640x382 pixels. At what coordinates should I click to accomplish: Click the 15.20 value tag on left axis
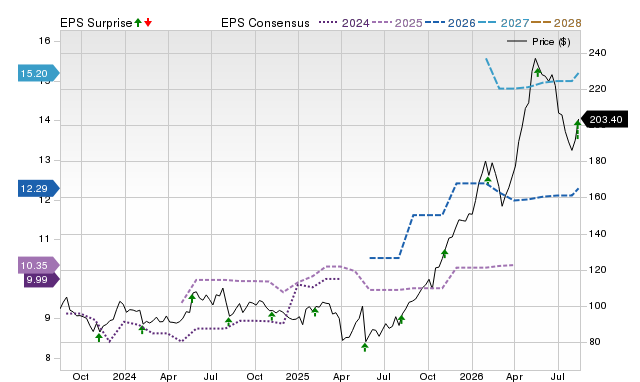click(x=38, y=73)
